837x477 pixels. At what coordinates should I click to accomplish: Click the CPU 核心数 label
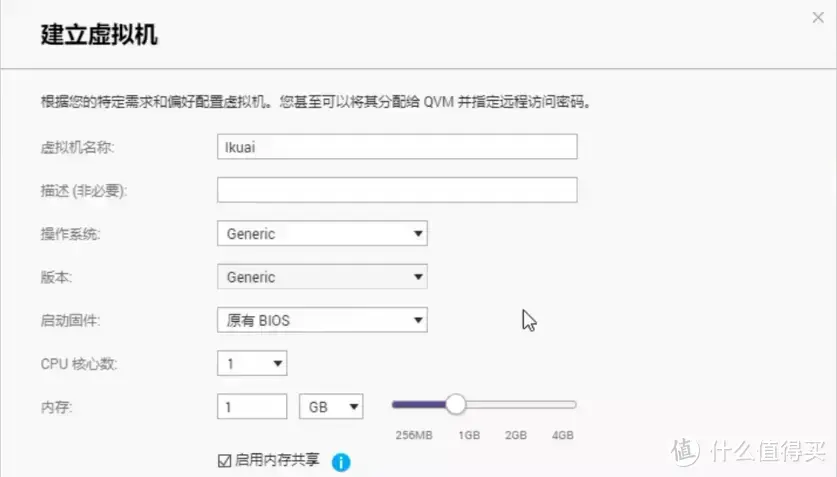point(79,364)
